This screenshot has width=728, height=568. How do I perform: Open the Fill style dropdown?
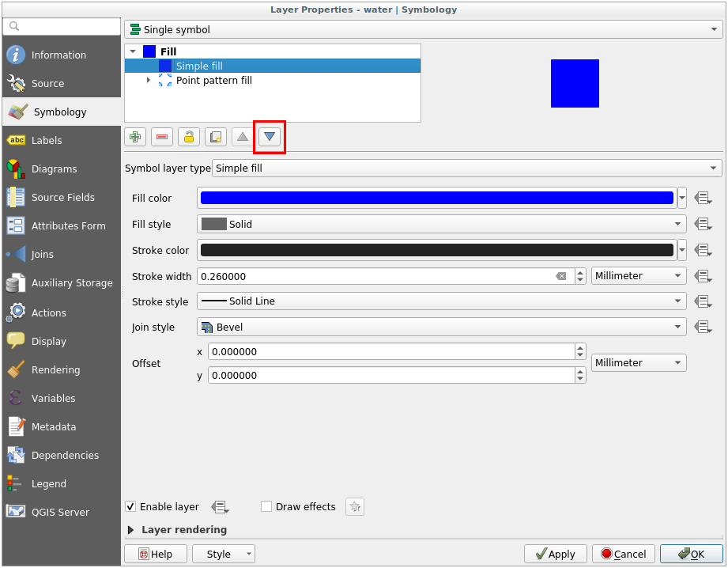click(441, 224)
